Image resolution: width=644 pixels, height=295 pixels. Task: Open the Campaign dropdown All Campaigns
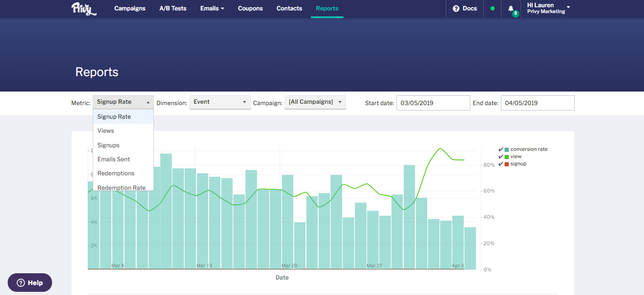pyautogui.click(x=315, y=102)
